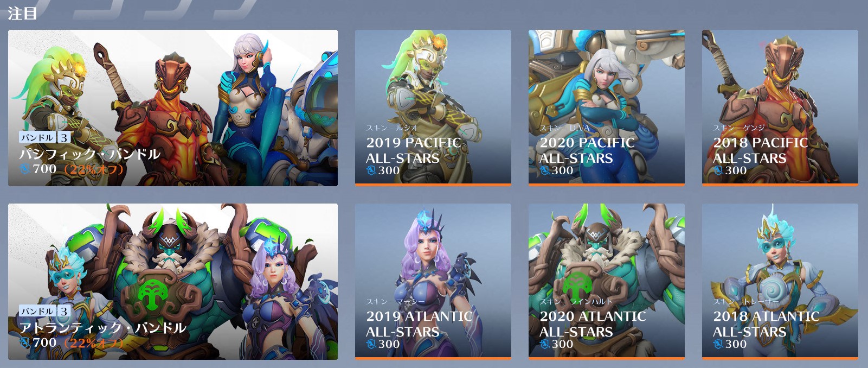Click the token icon beside 2020 Pacific price

[x=545, y=171]
